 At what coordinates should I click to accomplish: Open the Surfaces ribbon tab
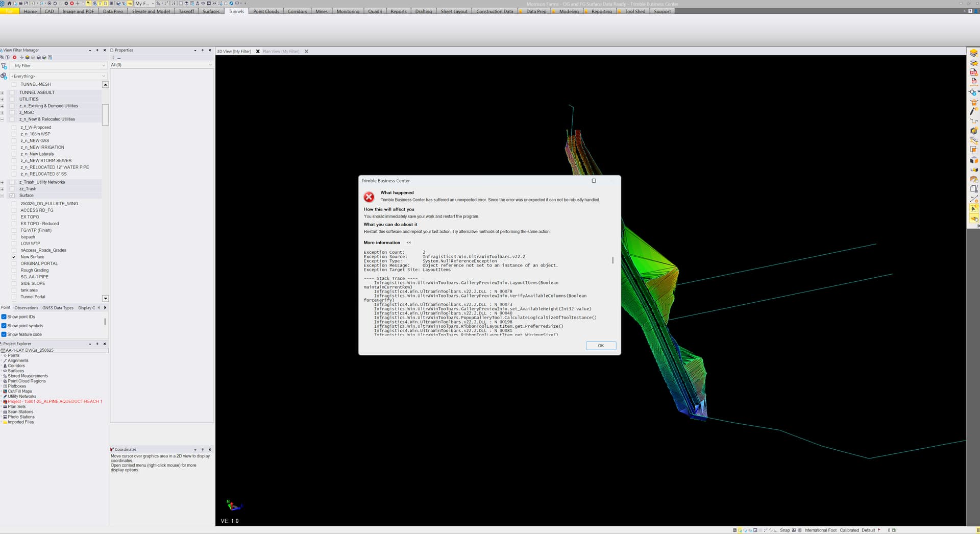210,11
